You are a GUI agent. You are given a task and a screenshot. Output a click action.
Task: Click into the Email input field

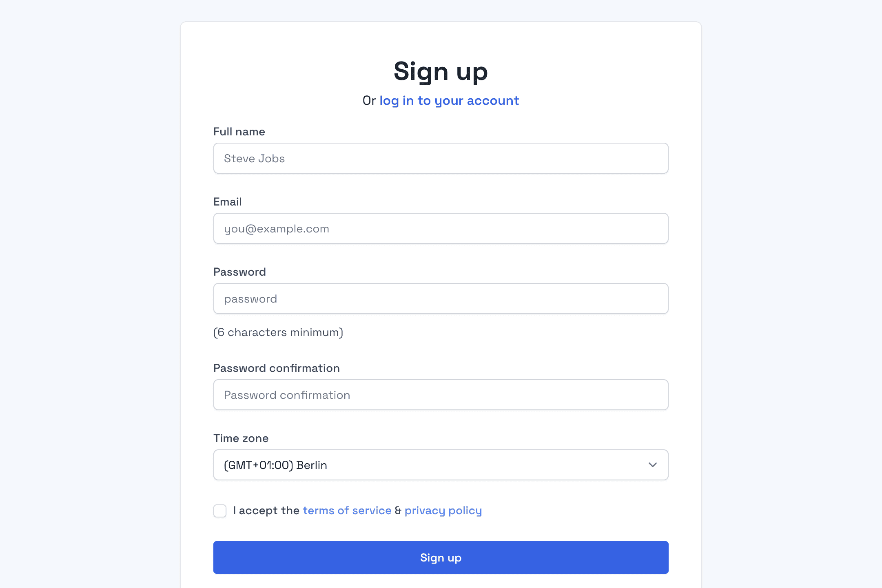(441, 228)
